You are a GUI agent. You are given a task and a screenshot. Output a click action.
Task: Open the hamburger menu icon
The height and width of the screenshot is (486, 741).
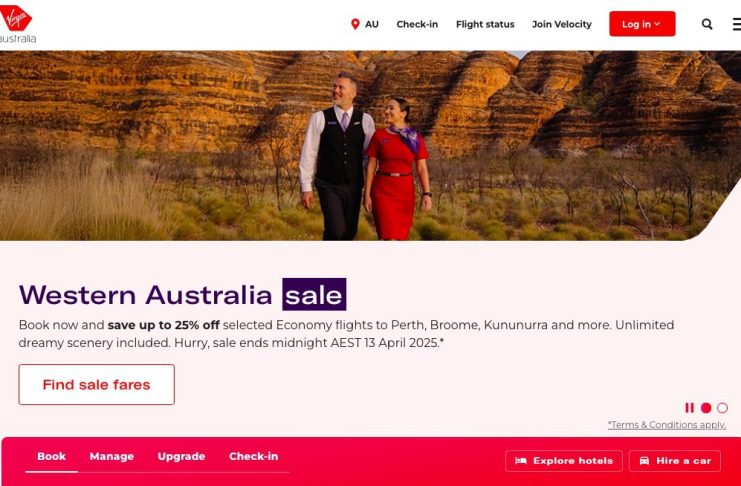click(x=736, y=24)
